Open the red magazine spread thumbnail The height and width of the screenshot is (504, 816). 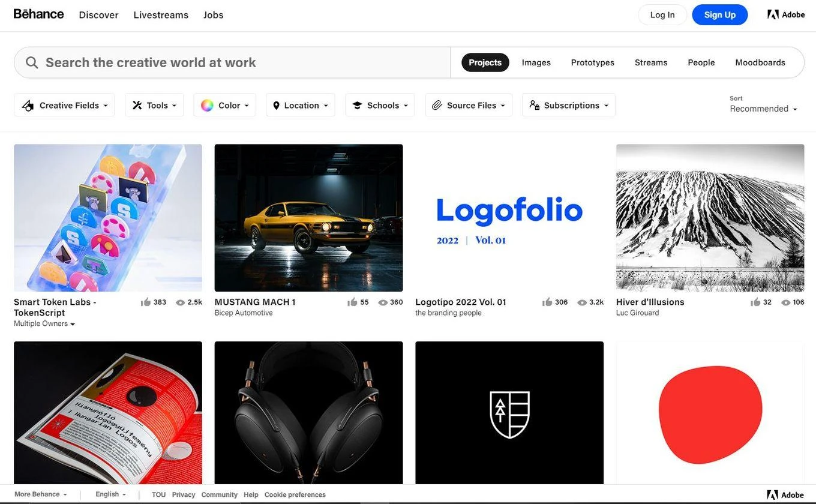click(108, 413)
